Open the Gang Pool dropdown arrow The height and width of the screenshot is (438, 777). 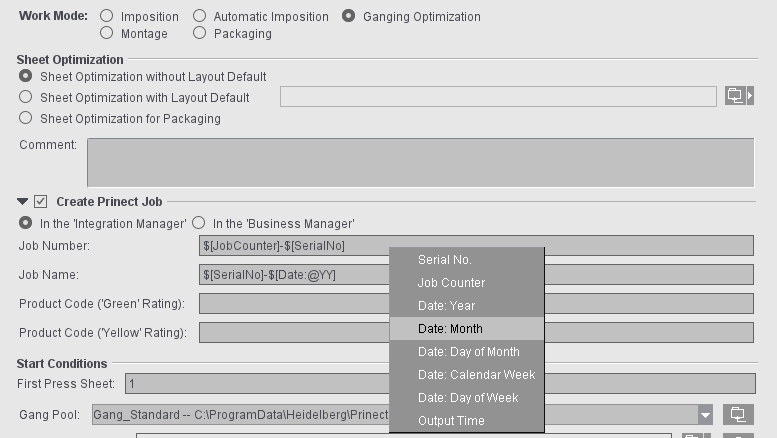pyautogui.click(x=705, y=415)
